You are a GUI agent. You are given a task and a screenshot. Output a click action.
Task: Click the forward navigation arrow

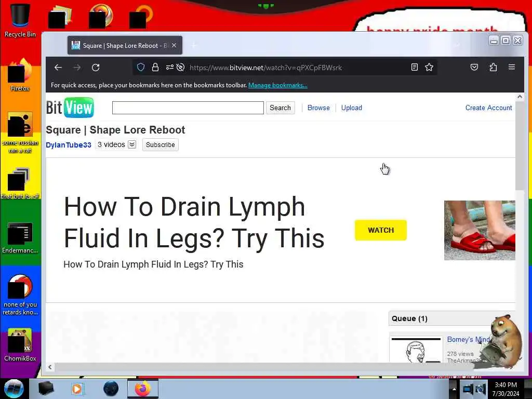77,68
